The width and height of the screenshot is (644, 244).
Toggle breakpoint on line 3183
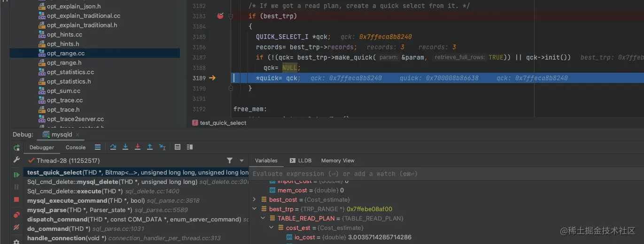coord(220,16)
